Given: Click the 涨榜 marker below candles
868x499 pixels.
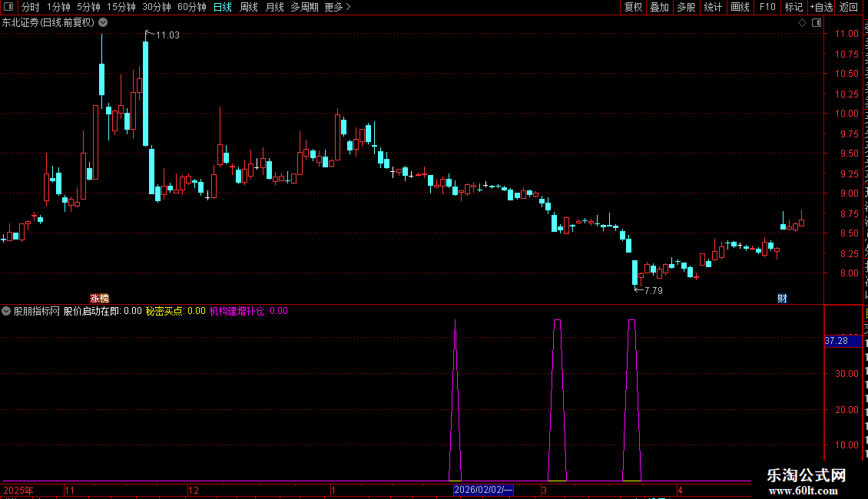Looking at the screenshot, I should tap(100, 298).
